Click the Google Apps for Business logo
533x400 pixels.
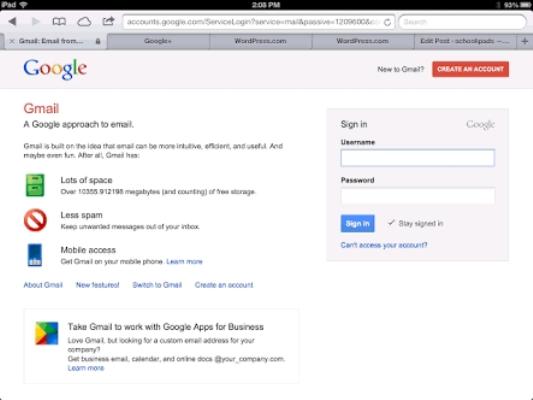(x=47, y=333)
